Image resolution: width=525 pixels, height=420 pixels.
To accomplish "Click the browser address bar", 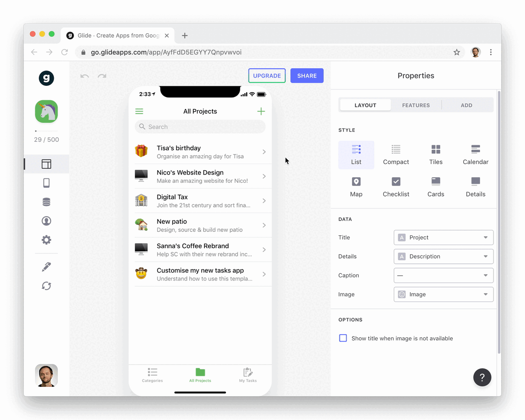I will (x=269, y=52).
